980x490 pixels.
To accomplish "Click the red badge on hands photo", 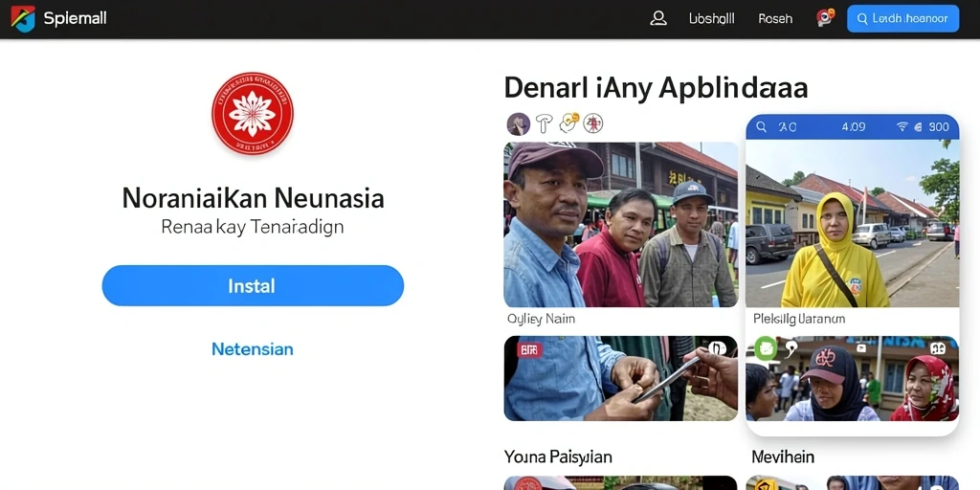I will (529, 350).
